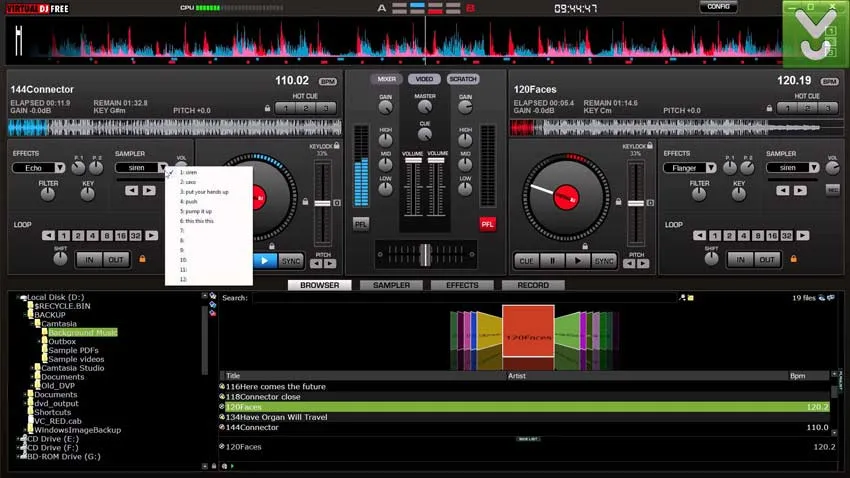Viewport: 850px width, 478px height.
Task: Open the RECORD tab
Action: (533, 285)
